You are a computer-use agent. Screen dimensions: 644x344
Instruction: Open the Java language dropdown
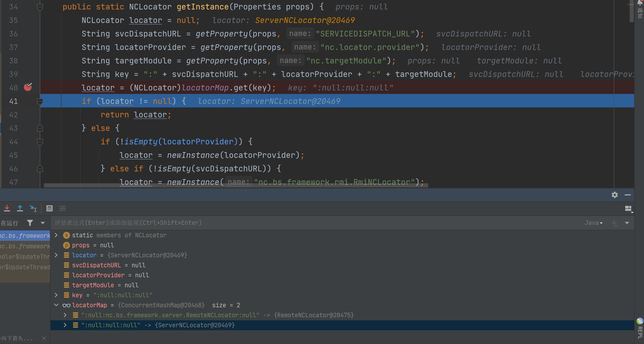click(593, 223)
